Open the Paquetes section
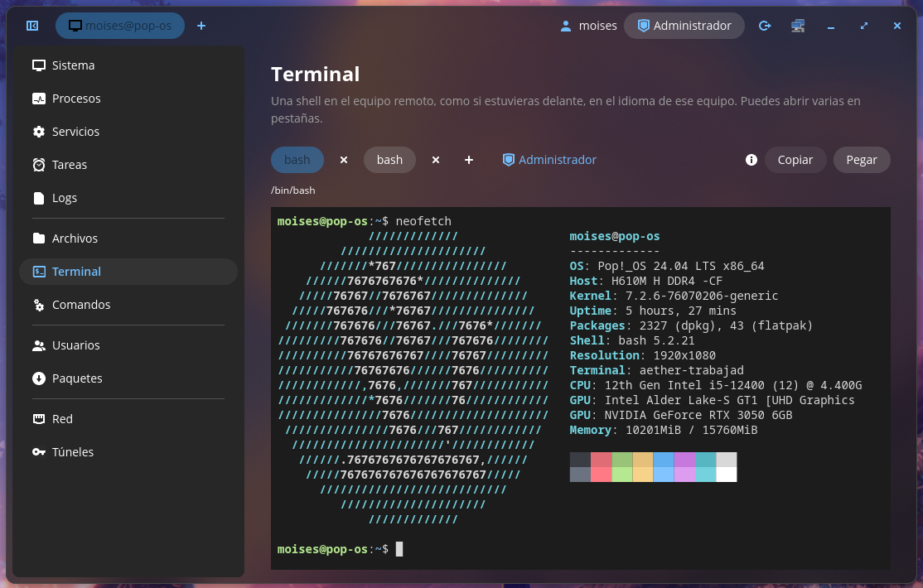 click(x=128, y=378)
